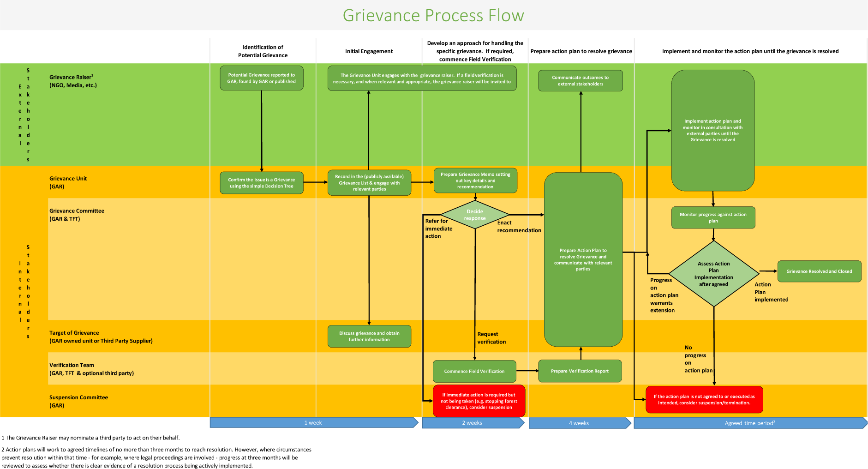Select 'Request verification' arrow label

tap(491, 338)
